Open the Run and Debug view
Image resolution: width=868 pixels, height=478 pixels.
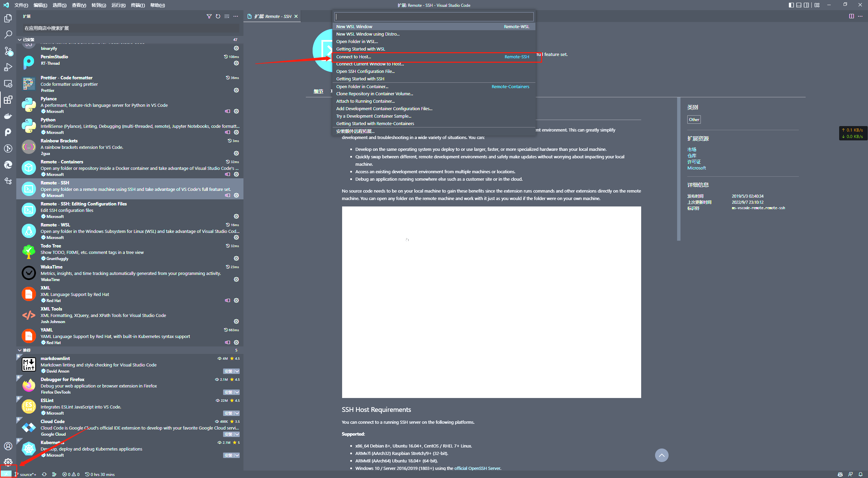pyautogui.click(x=8, y=67)
